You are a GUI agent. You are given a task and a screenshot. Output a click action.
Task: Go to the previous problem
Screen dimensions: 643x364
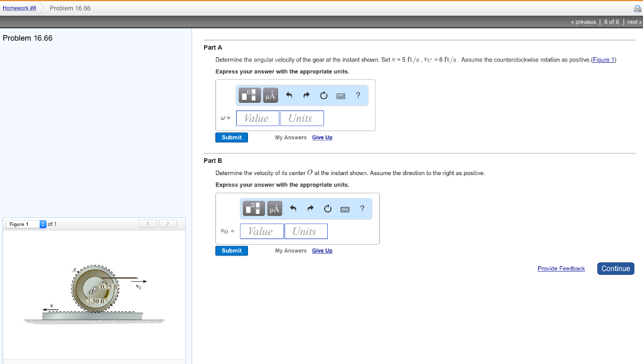coord(583,22)
